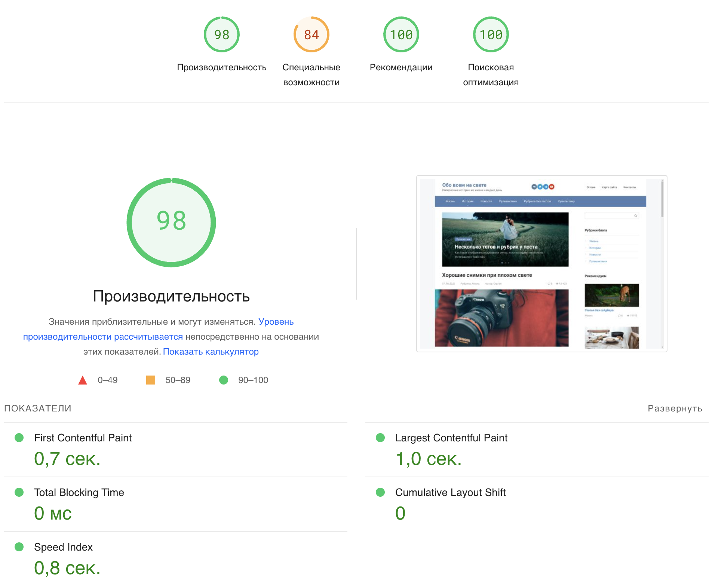Click the 98 Performance score gauge at top
This screenshot has width=712, height=588.
click(222, 34)
